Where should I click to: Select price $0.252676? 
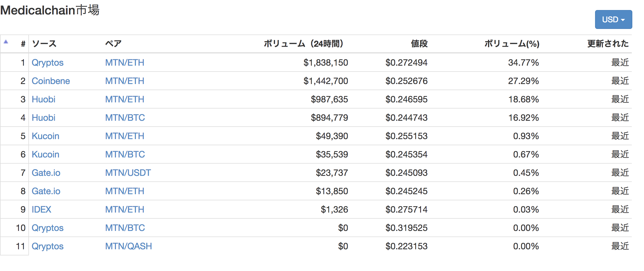407,81
